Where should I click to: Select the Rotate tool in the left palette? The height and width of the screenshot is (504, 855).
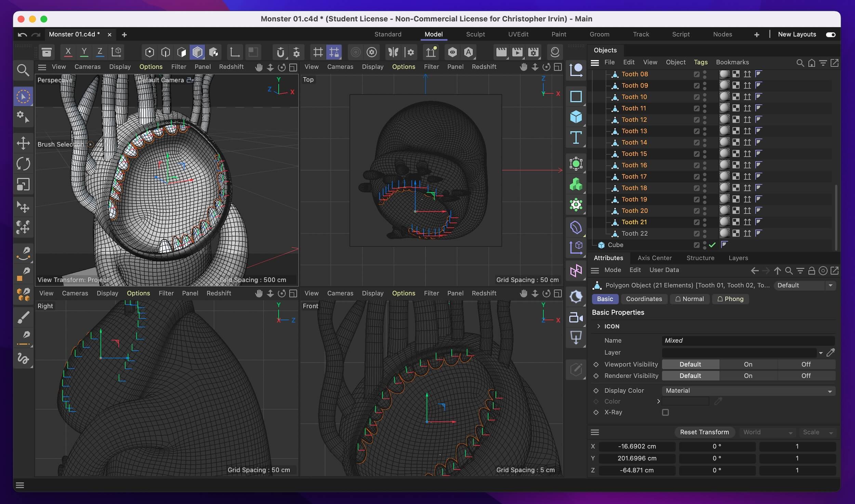[23, 163]
